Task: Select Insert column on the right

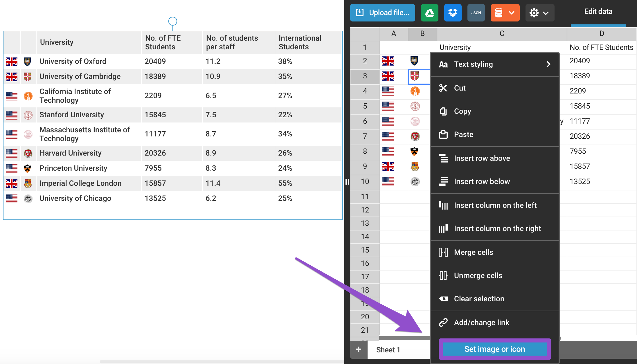Action: 495,228
